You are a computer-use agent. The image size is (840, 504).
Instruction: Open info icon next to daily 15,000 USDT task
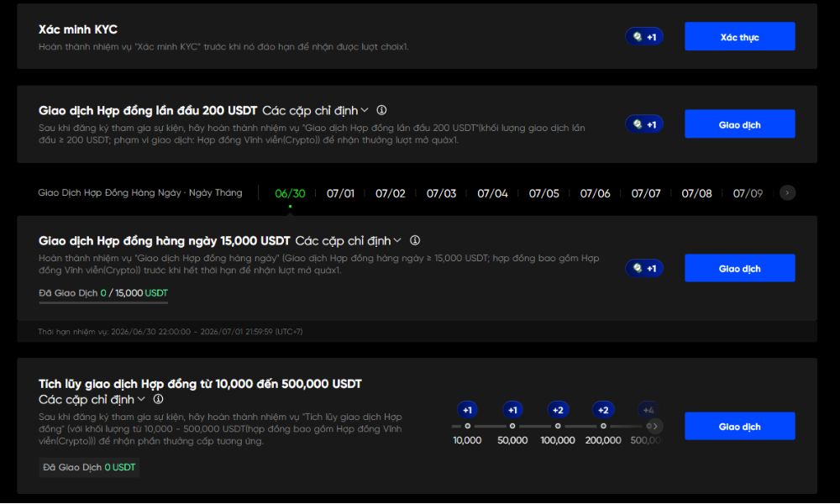tap(415, 240)
